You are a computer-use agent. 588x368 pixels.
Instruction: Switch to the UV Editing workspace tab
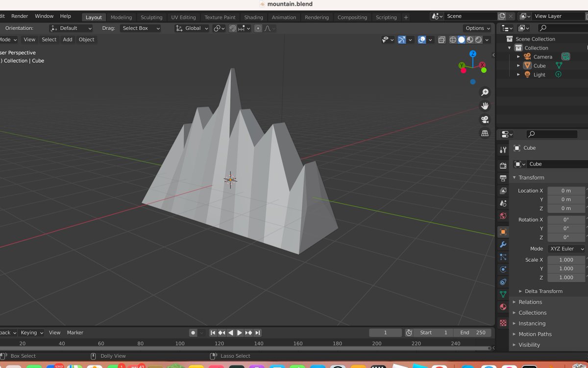(183, 17)
